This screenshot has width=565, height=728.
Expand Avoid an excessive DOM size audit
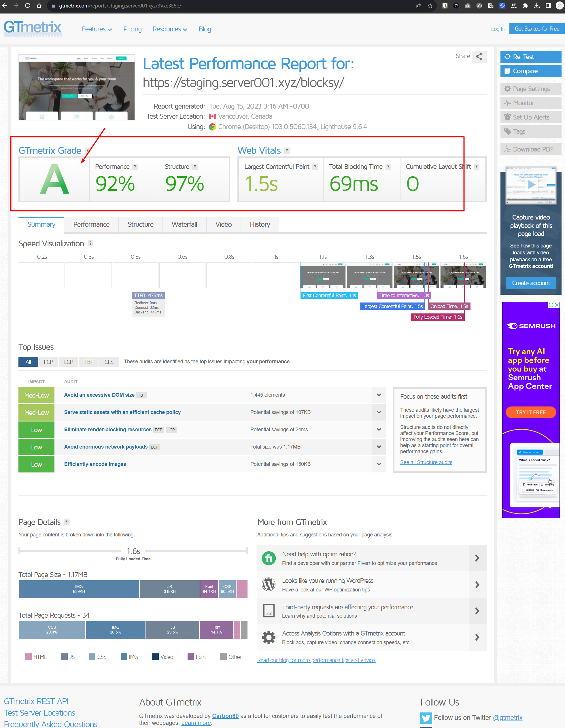[x=379, y=395]
